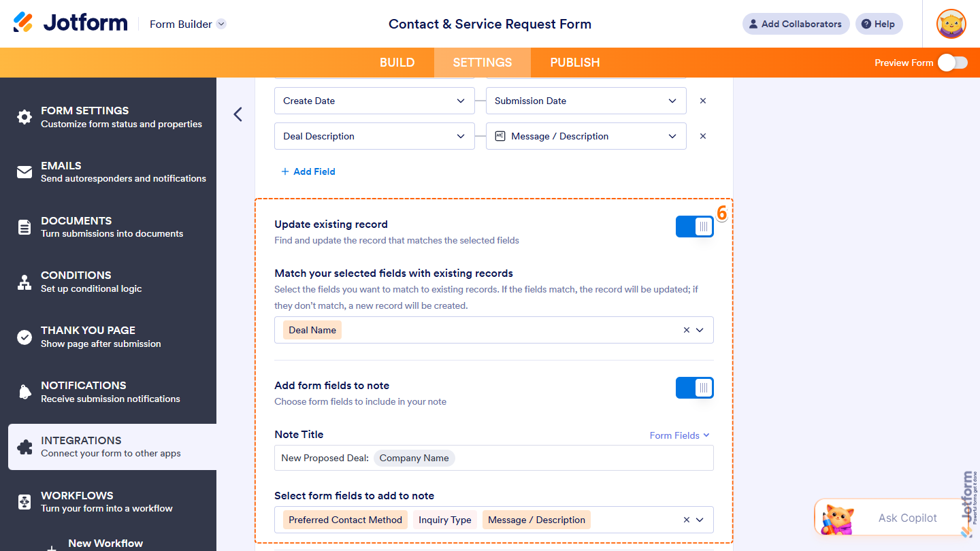The height and width of the screenshot is (551, 980).
Task: Click the New Workflow sidebar item
Action: [x=105, y=544]
